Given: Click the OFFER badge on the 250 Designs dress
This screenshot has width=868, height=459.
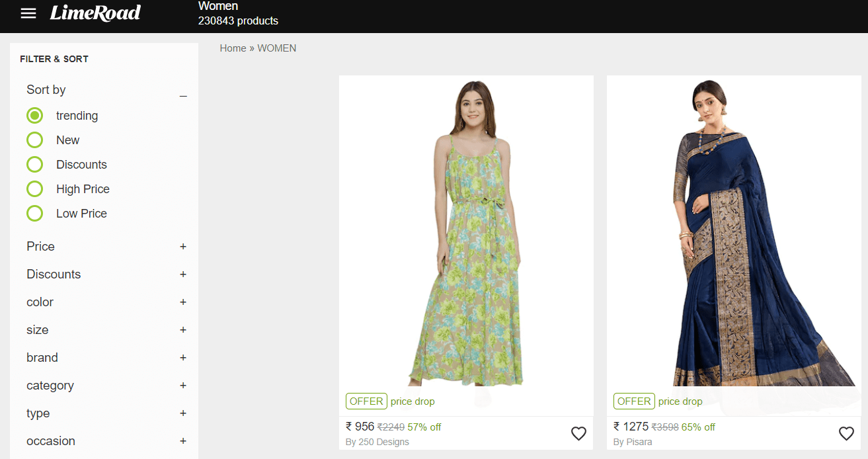Looking at the screenshot, I should point(366,401).
